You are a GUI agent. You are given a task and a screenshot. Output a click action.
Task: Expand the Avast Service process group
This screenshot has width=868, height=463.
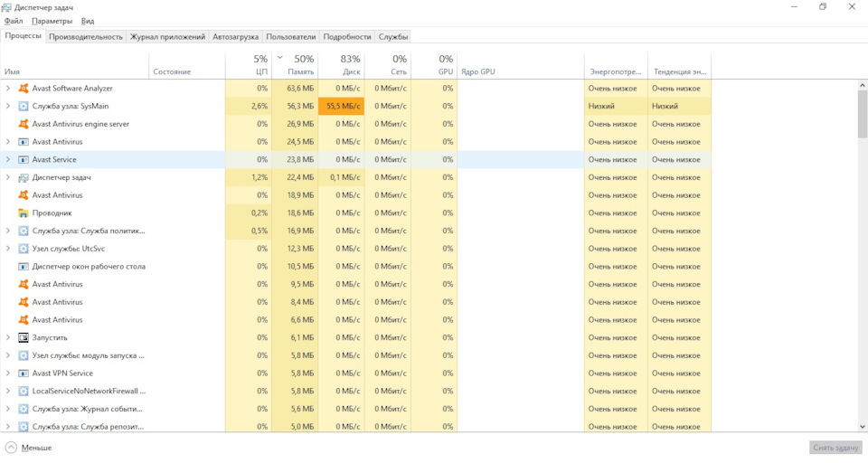pyautogui.click(x=8, y=159)
